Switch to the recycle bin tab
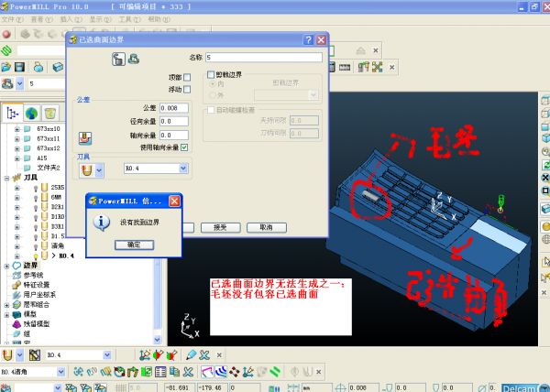 [50, 114]
